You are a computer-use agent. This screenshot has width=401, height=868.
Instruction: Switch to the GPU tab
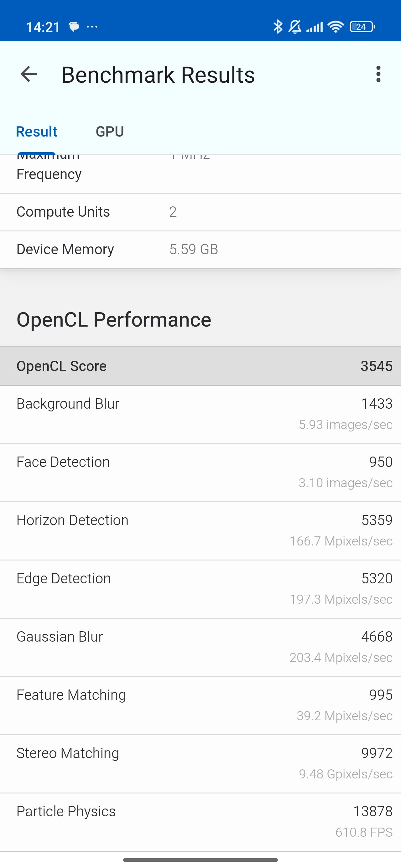[110, 132]
